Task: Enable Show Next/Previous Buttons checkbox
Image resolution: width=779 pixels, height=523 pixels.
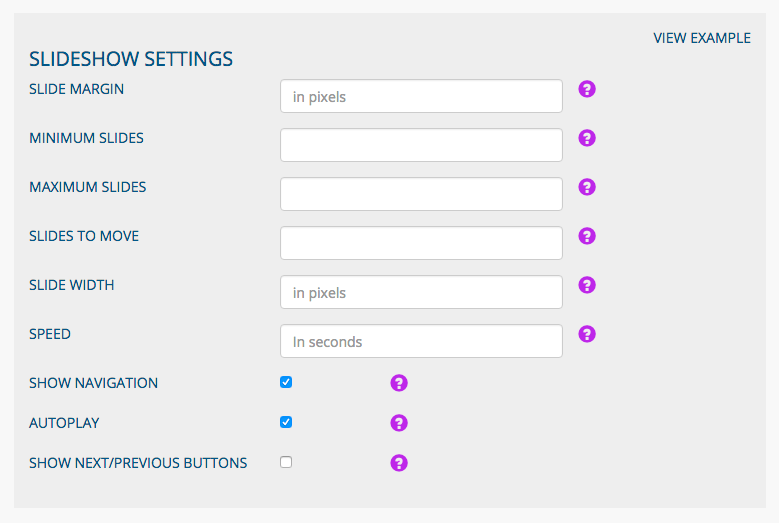Action: [286, 462]
